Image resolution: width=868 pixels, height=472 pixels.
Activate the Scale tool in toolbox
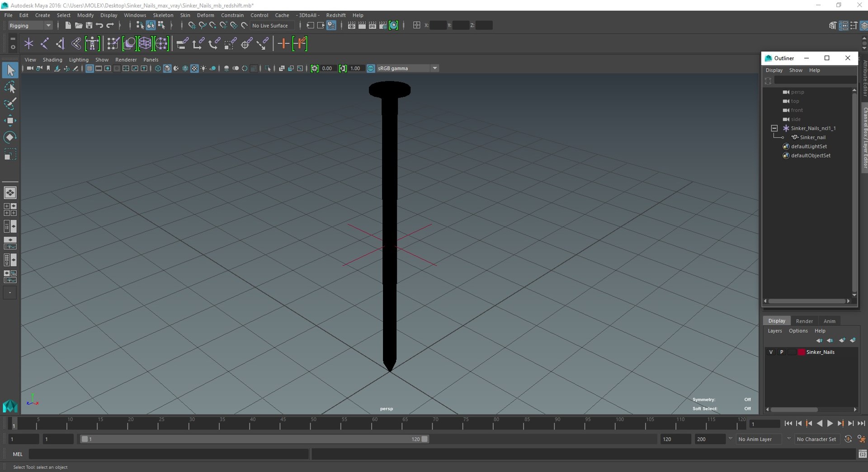10,154
